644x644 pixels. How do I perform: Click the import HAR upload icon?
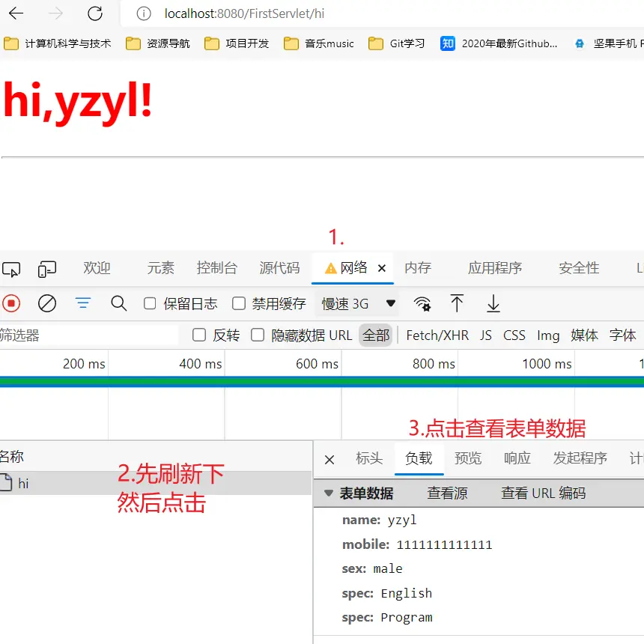click(457, 303)
